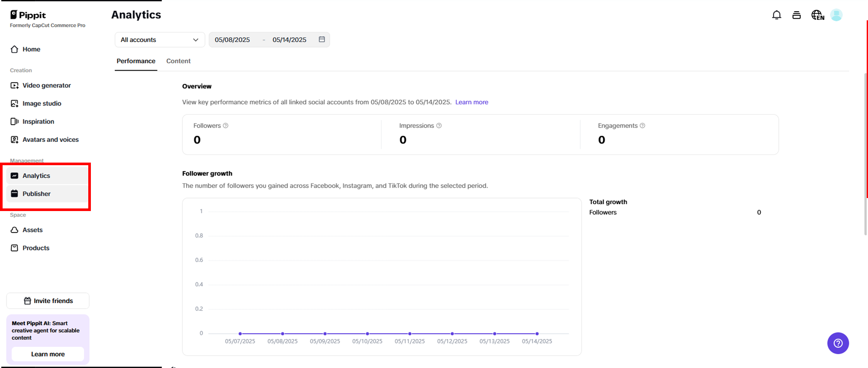Expand the All accounts dropdown
Screen dimensions: 868x368
click(159, 40)
